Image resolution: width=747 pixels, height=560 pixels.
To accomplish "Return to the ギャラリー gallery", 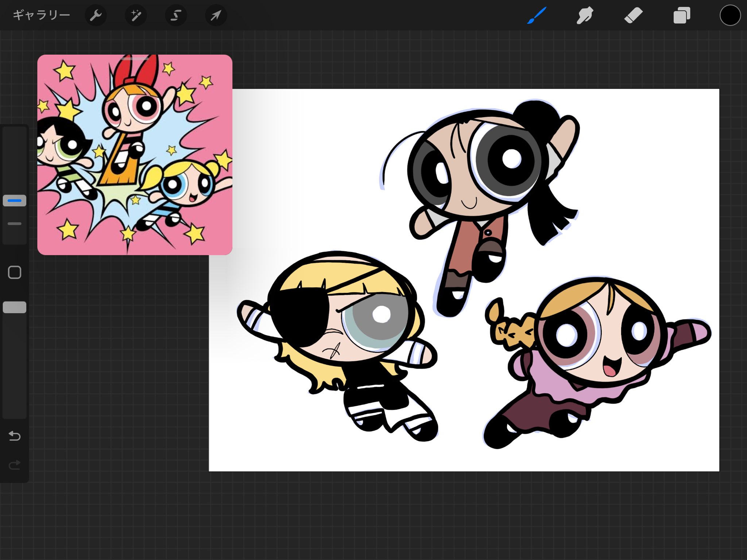I will [41, 15].
